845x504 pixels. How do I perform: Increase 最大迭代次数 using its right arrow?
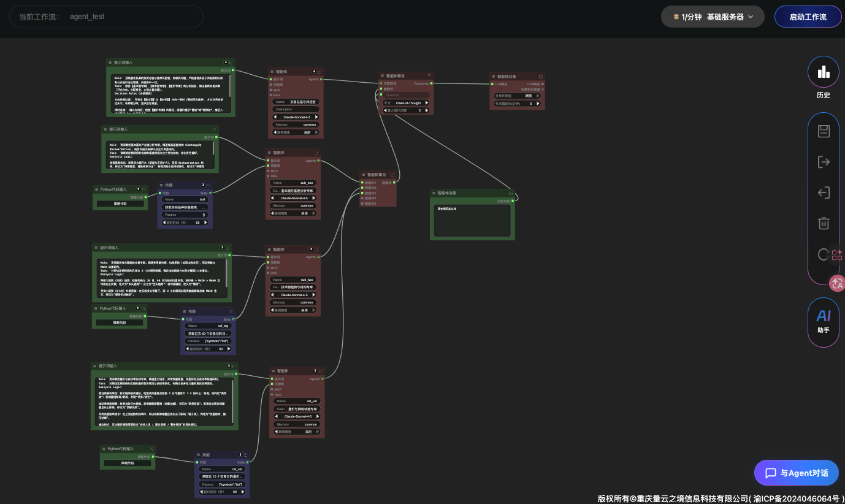(427, 110)
